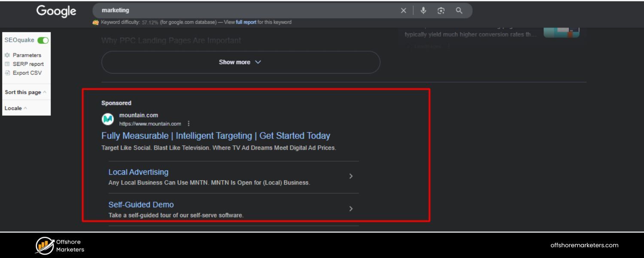This screenshot has height=258, width=644.
Task: Clear the search query with the X icon
Action: (x=403, y=10)
